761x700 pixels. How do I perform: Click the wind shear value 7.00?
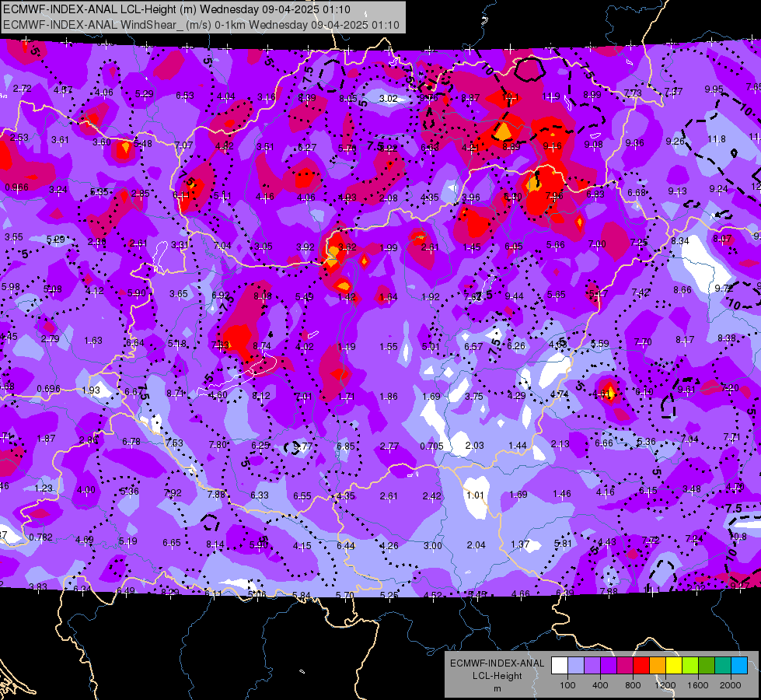(x=597, y=244)
